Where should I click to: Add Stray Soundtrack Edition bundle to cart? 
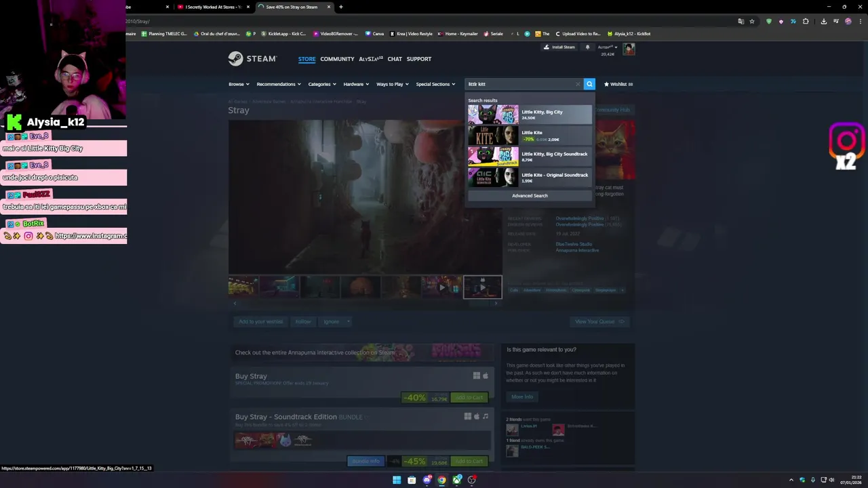pos(469,461)
